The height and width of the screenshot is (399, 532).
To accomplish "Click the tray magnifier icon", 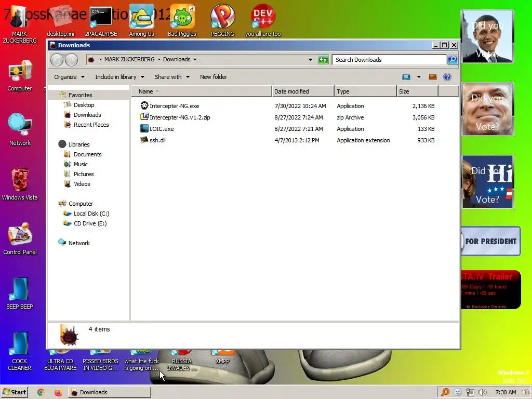I will point(445,392).
